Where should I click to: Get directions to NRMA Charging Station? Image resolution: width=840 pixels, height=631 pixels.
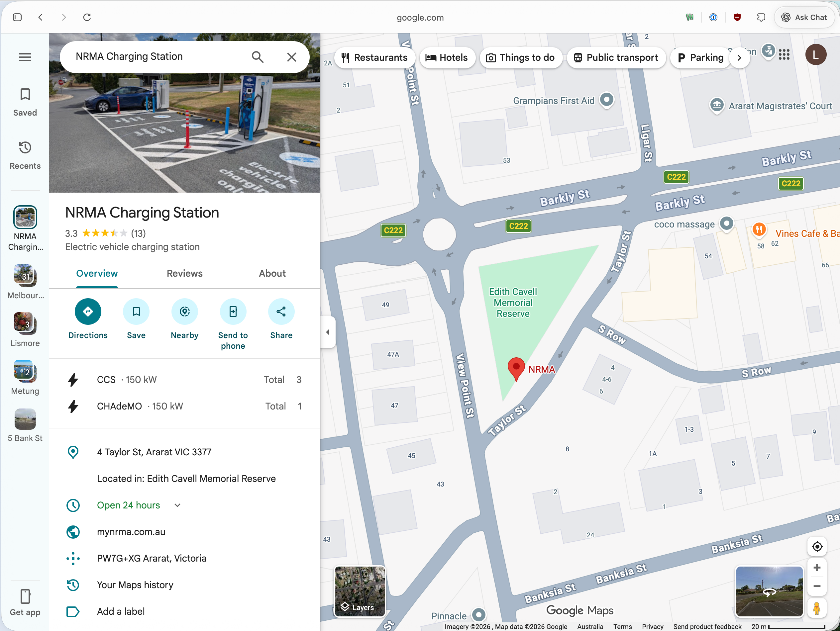tap(88, 319)
